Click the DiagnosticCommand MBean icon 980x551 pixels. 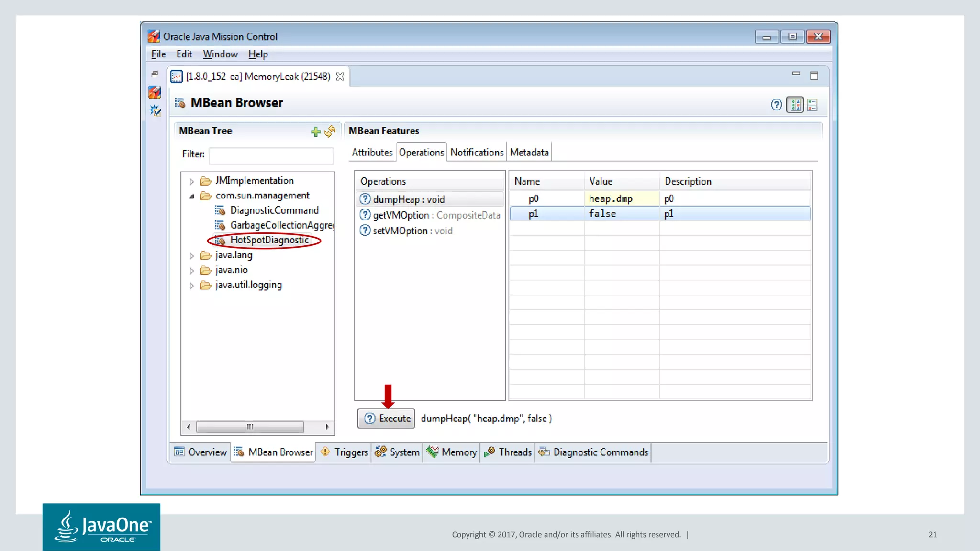tap(220, 210)
